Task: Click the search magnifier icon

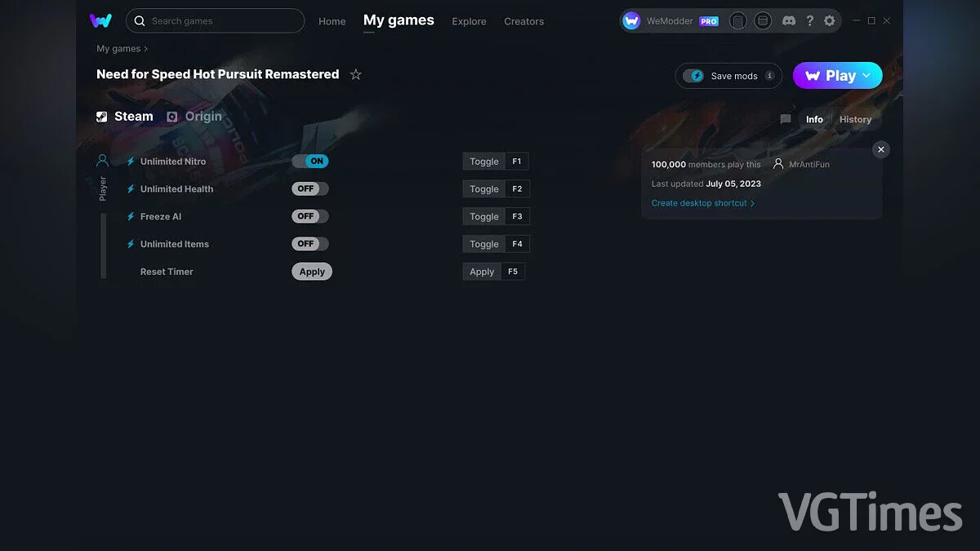Action: pos(140,20)
